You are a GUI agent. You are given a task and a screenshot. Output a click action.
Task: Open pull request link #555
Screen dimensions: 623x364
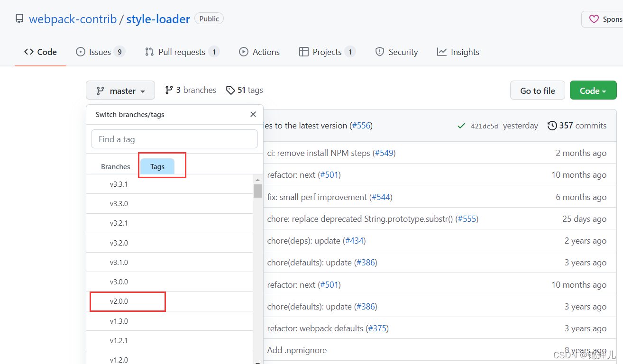coord(467,219)
